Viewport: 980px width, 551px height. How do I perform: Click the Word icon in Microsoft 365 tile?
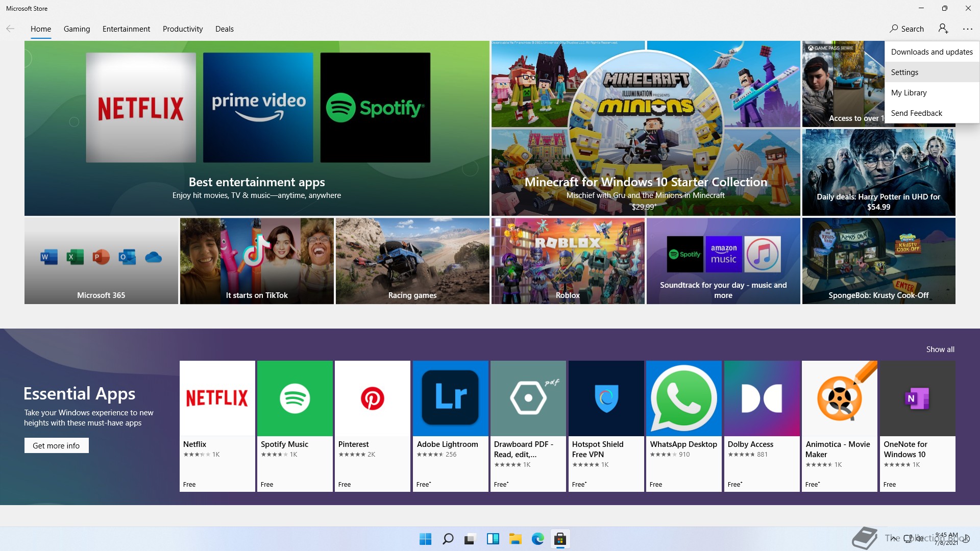pos(49,257)
